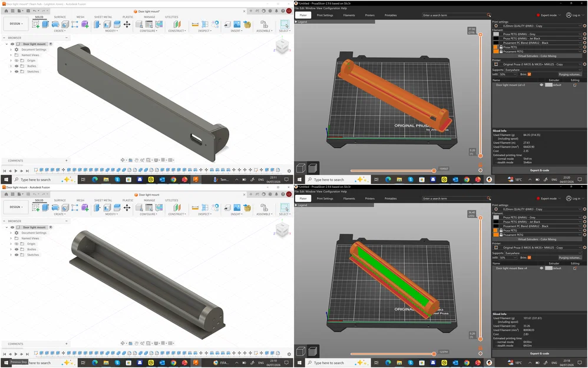Open Filaments tab in Base v4 PrusaSlicer
The height and width of the screenshot is (368, 588).
coord(349,198)
